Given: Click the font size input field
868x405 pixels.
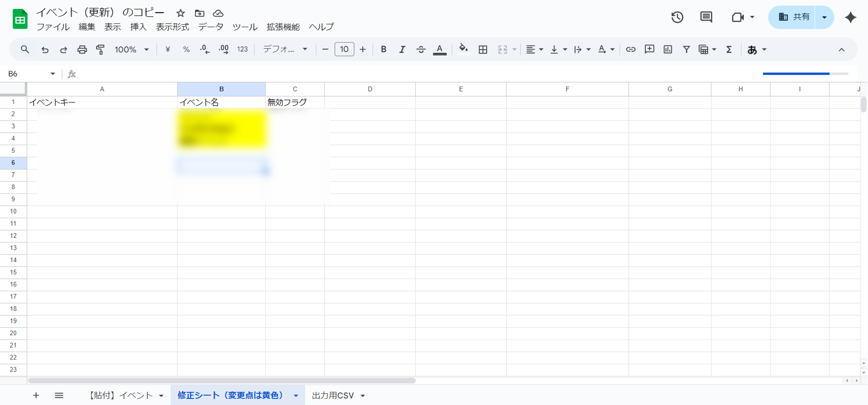Looking at the screenshot, I should click(x=344, y=49).
